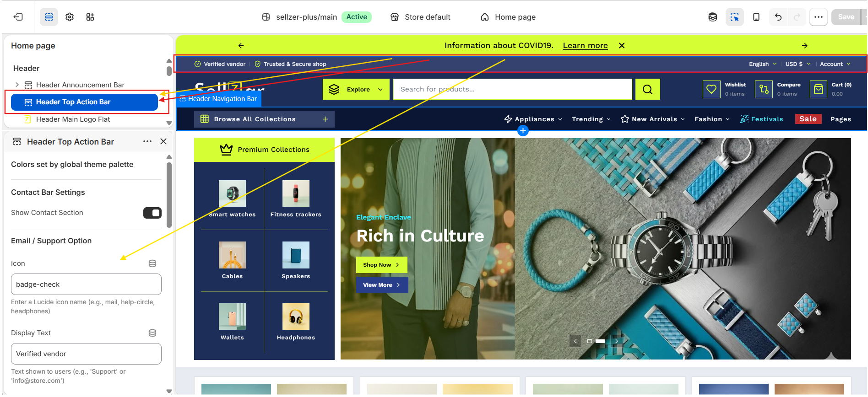
Task: Open the Cables collection thumbnail
Action: tap(232, 255)
